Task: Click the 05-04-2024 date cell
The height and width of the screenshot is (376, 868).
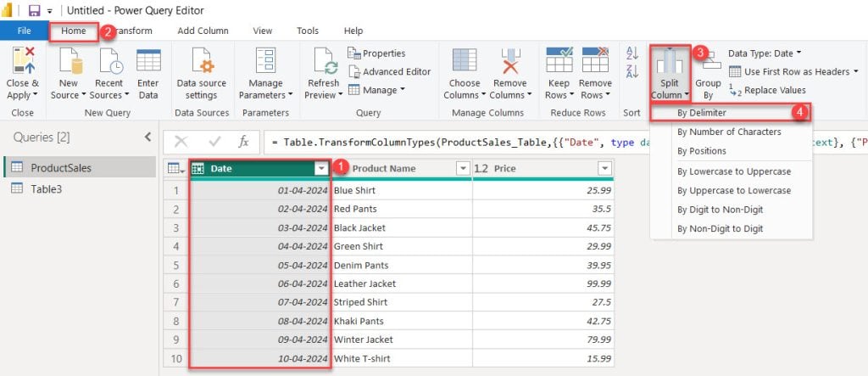Action: tap(260, 265)
